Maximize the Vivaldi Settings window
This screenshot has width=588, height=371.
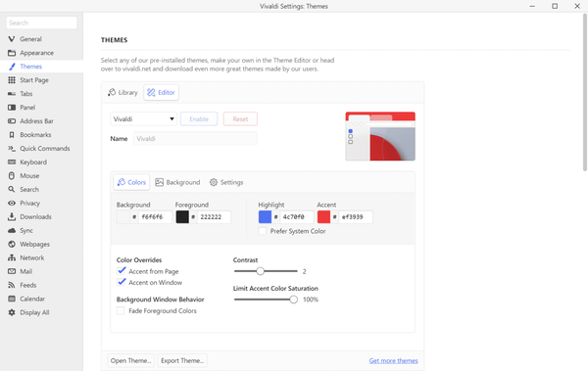555,6
